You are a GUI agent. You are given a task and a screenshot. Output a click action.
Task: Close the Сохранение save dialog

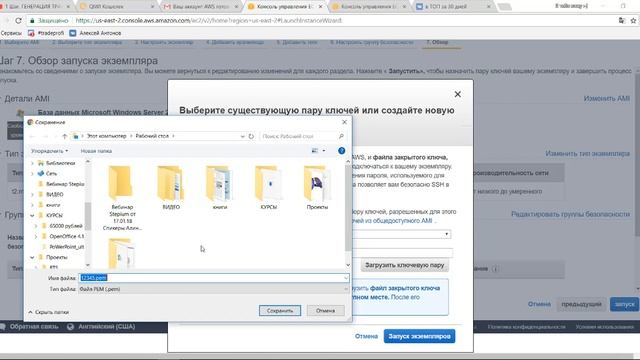344,122
